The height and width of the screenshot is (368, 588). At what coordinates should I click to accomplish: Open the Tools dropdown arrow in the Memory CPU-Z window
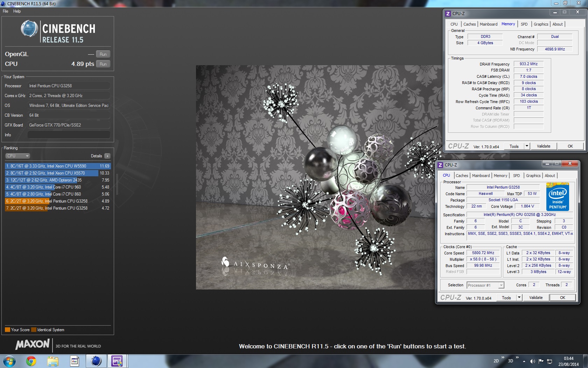[527, 146]
